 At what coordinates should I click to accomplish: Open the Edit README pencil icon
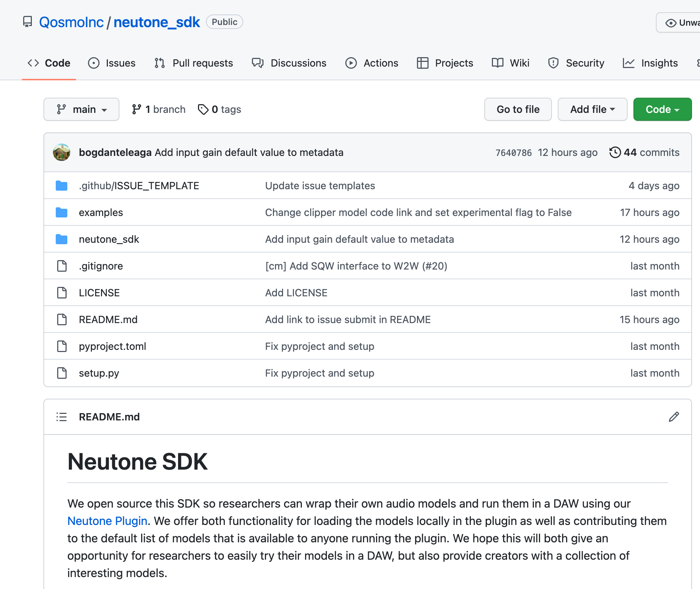pos(674,417)
